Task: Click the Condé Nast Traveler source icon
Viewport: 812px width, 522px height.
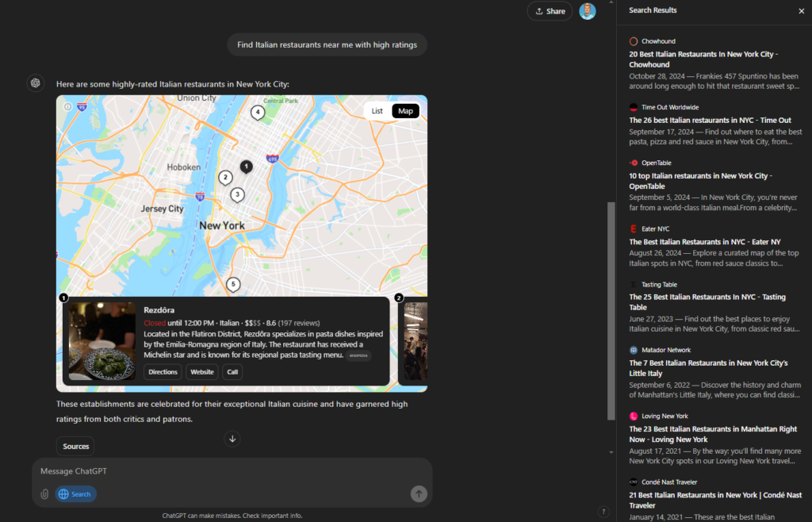Action: (x=634, y=482)
